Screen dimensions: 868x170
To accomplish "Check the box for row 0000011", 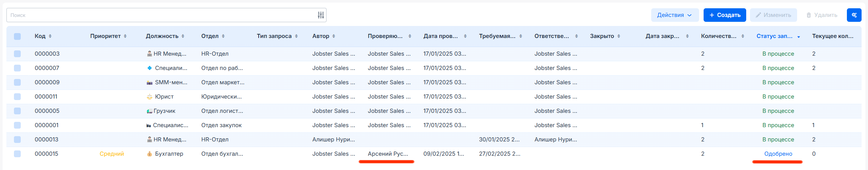I will point(17,97).
